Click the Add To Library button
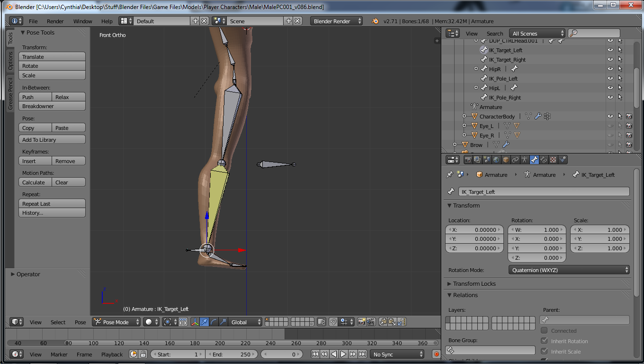644x364 pixels. point(52,139)
